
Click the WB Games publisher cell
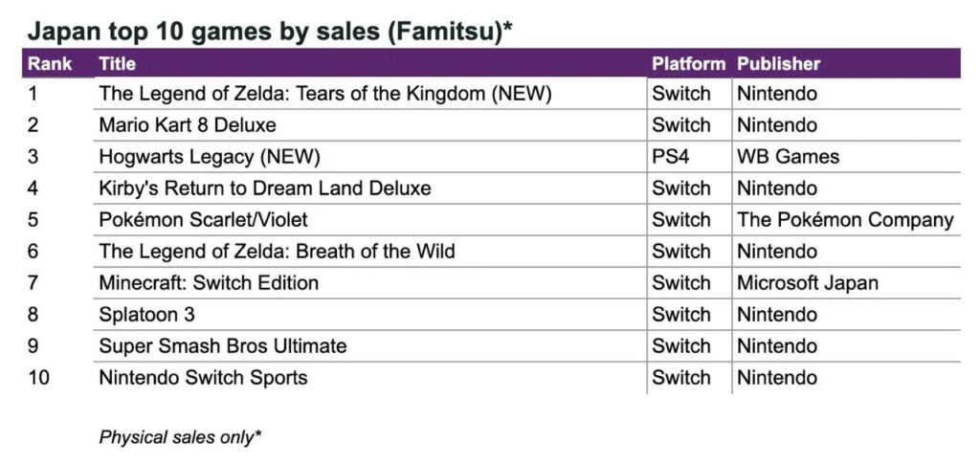point(788,157)
